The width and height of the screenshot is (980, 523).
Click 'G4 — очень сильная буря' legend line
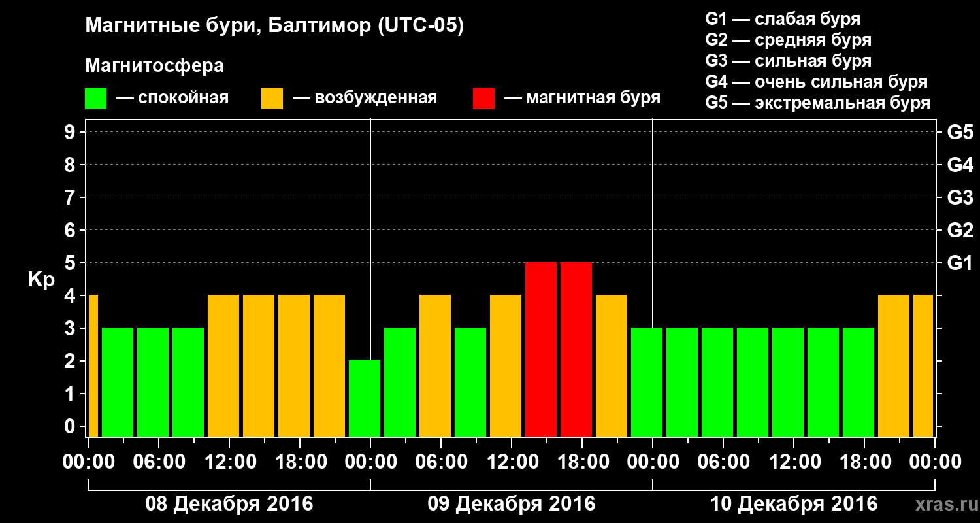coord(816,82)
